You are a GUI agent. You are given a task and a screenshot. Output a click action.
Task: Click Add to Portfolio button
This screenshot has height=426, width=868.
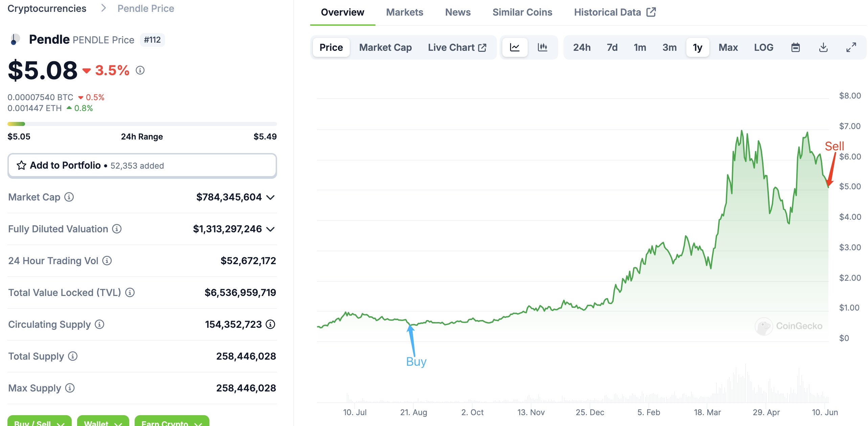[x=142, y=166]
